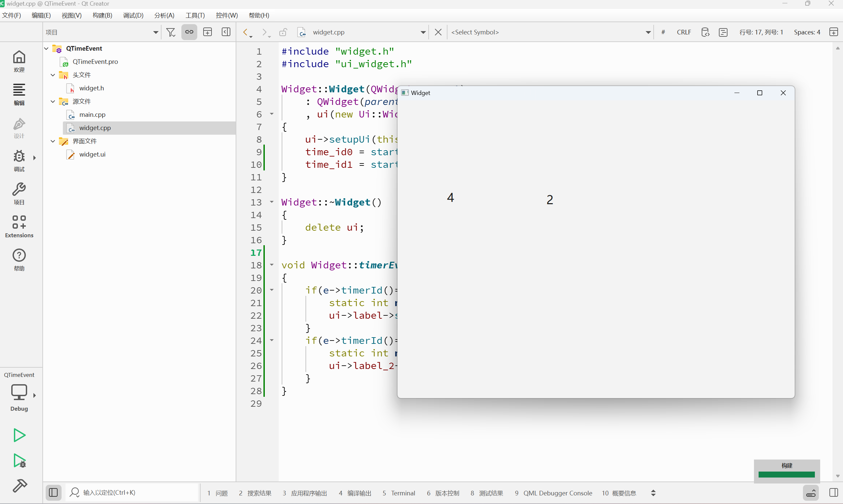
Task: Toggle synchronize with editor link button
Action: (189, 32)
